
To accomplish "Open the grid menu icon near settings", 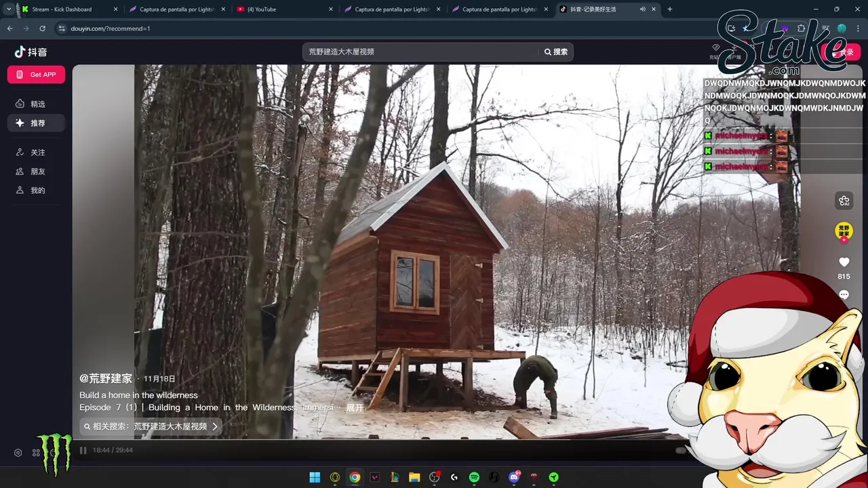I will click(x=37, y=453).
